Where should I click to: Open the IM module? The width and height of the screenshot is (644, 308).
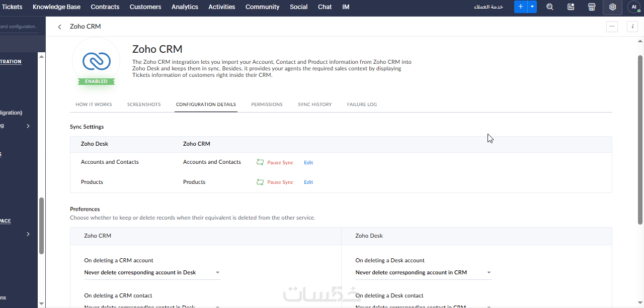click(346, 7)
